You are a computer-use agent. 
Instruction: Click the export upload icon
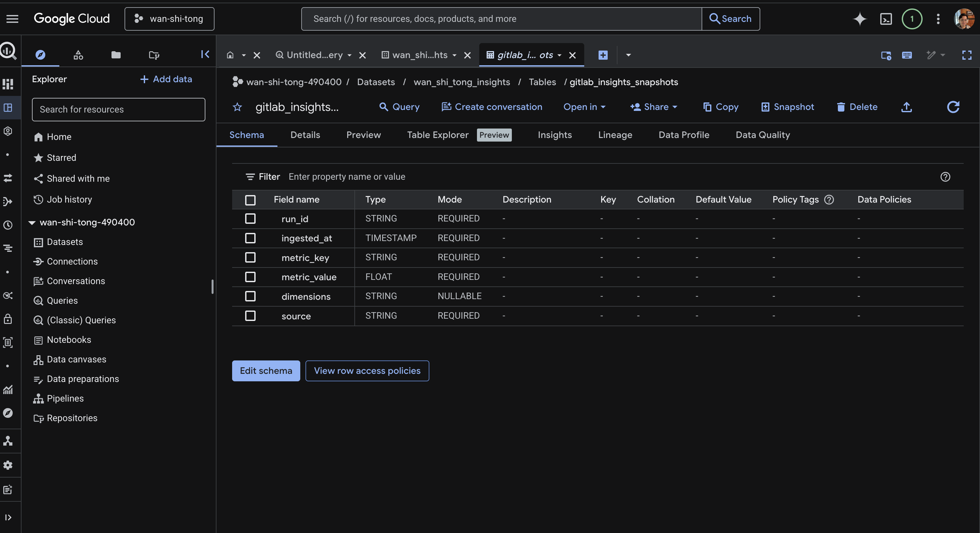pos(907,107)
